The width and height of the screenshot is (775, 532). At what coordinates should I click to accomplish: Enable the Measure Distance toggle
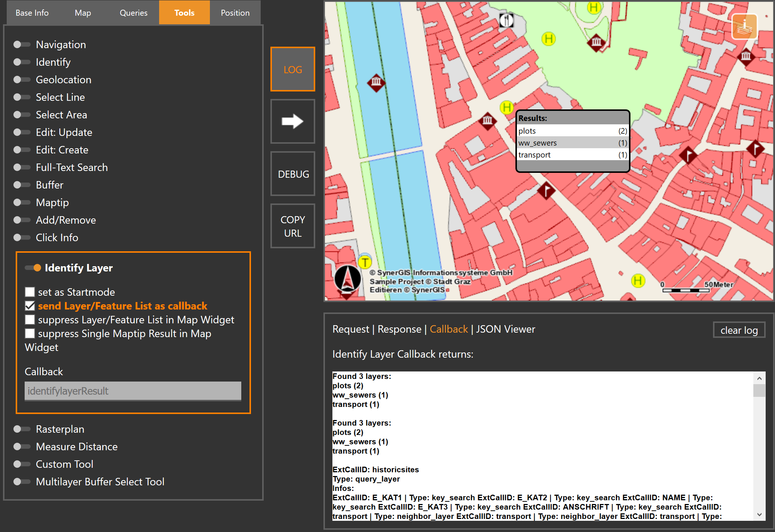tap(21, 447)
